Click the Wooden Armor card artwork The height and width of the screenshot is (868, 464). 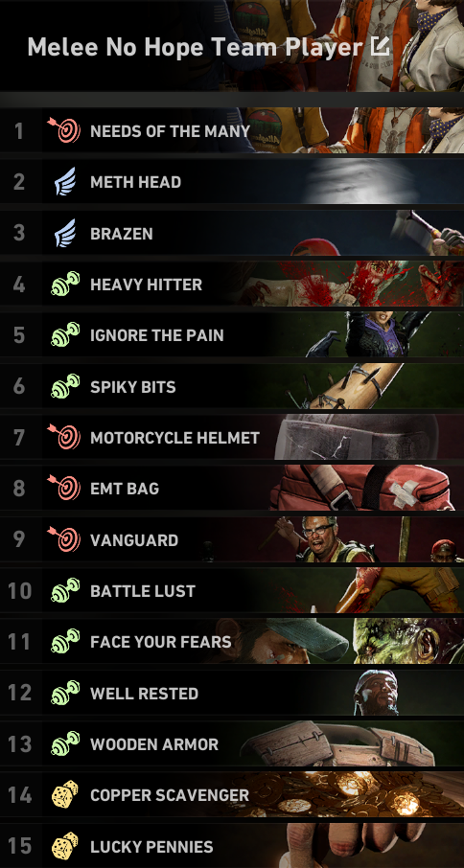click(x=337, y=744)
